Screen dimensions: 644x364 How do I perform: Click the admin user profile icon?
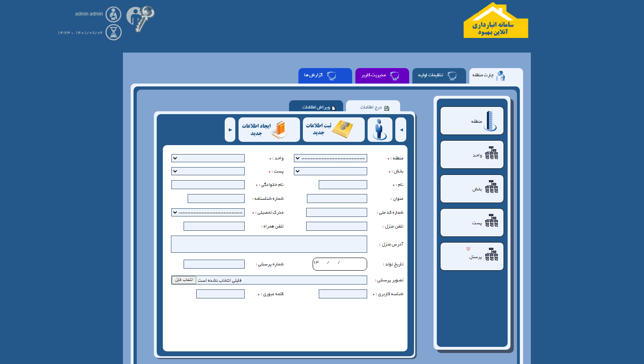coord(113,15)
